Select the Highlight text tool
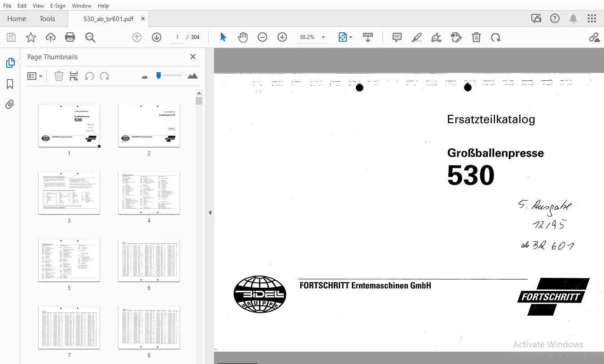 point(417,37)
